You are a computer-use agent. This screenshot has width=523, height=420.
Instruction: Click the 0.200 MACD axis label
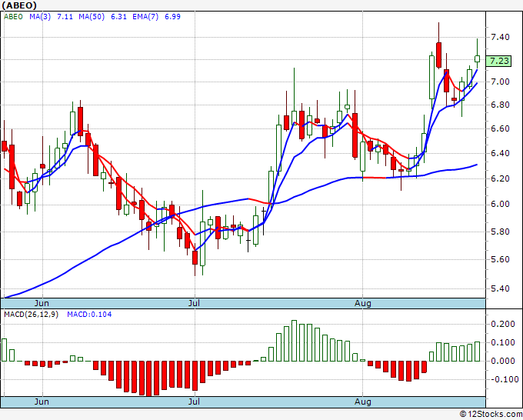(503, 325)
